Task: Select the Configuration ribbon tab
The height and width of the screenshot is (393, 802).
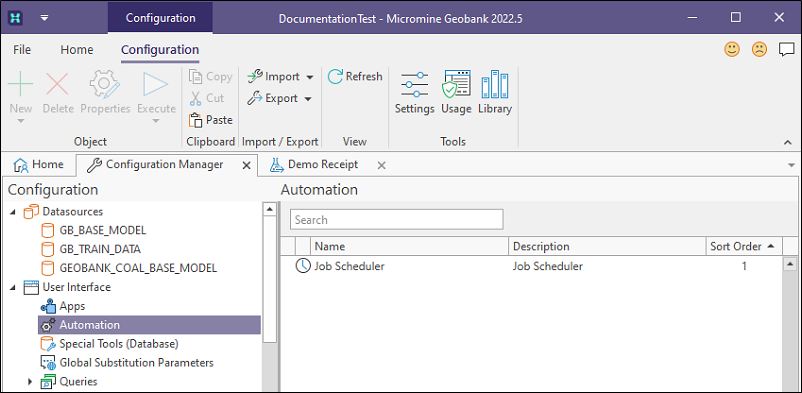Action: 160,50
